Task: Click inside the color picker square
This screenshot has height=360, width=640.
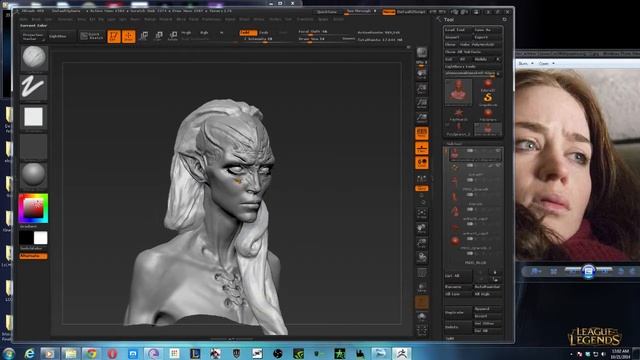Action: coord(33,208)
